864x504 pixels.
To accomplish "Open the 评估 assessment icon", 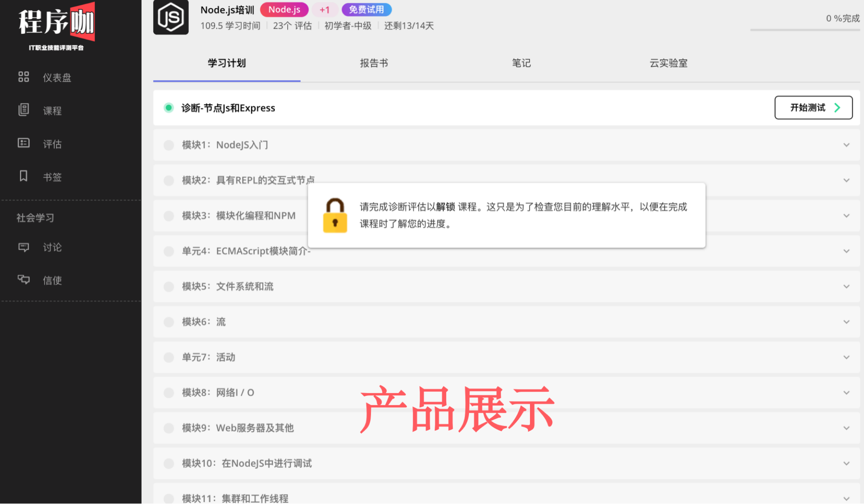I will [24, 143].
